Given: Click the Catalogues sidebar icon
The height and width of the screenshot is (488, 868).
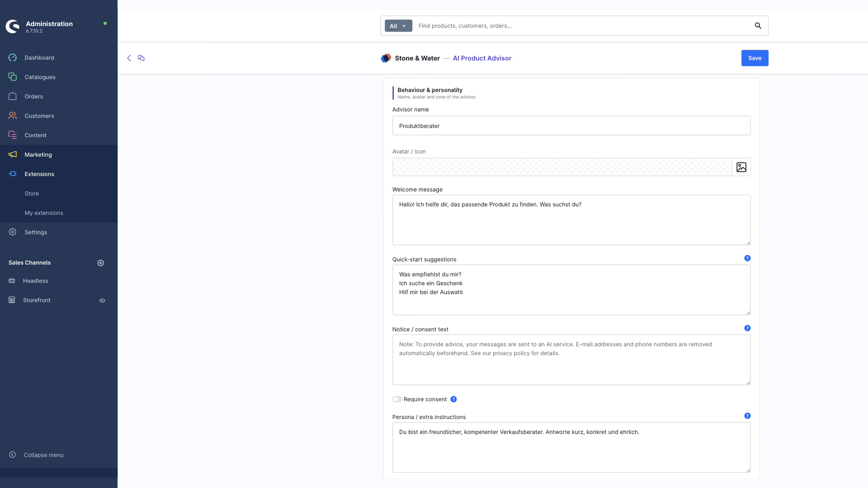Looking at the screenshot, I should pyautogui.click(x=13, y=77).
